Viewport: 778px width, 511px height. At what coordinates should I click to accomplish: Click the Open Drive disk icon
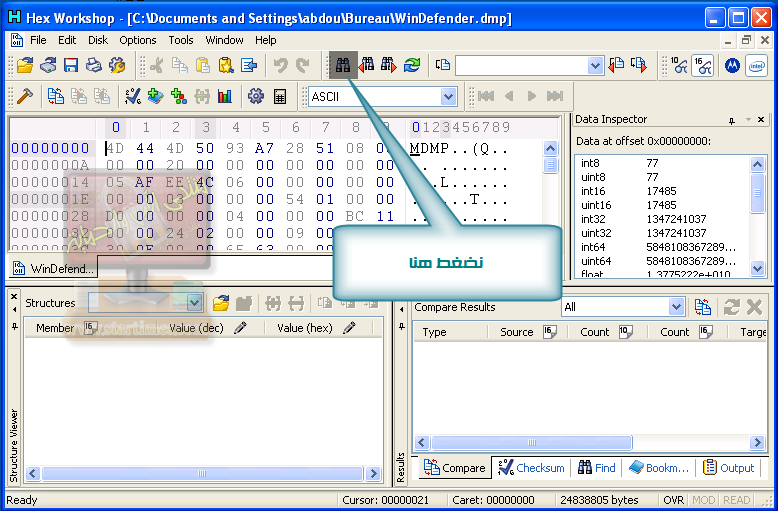[x=48, y=65]
